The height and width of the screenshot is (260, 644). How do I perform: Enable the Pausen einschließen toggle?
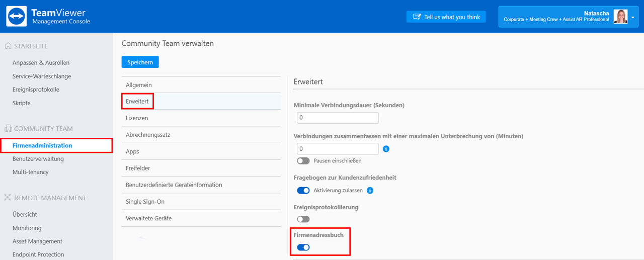pyautogui.click(x=303, y=161)
